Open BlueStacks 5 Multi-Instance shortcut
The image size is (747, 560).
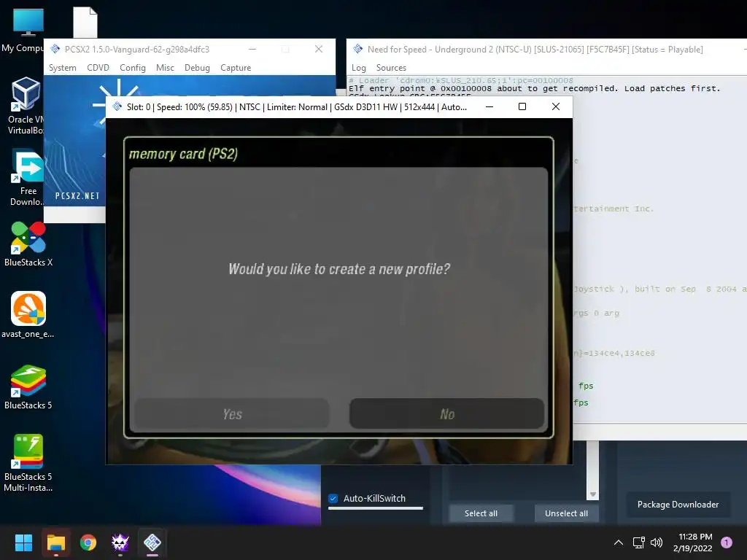click(x=28, y=463)
